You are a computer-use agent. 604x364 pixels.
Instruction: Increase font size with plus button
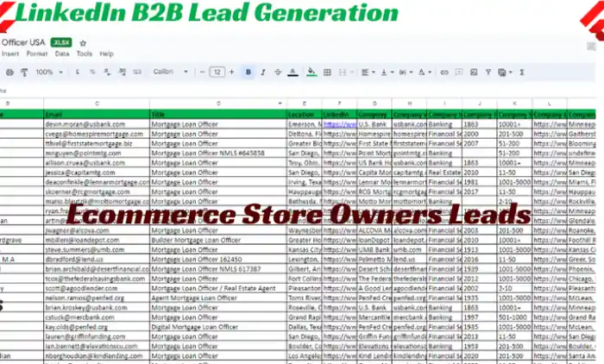coord(231,72)
